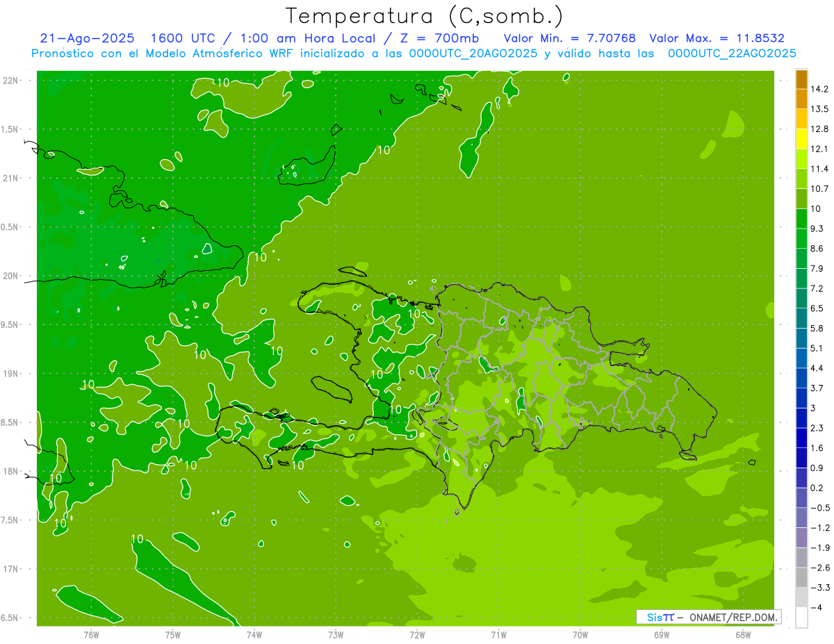Viewport: 834px width, 644px height.
Task: Click the 22N latitude axis label
Action: [x=10, y=81]
